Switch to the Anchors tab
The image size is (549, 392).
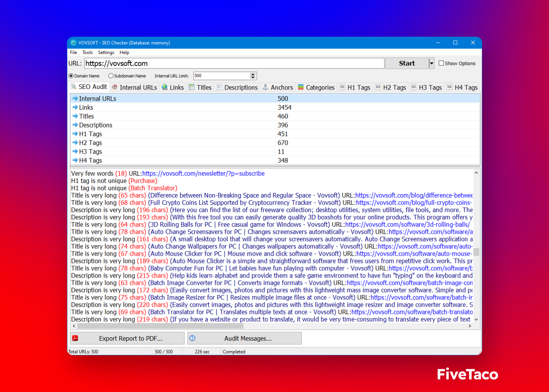(278, 87)
